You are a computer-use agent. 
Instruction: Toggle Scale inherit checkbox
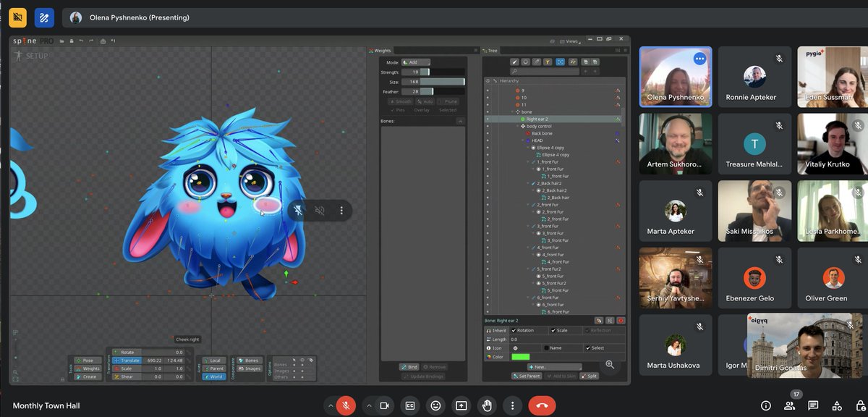coord(553,330)
